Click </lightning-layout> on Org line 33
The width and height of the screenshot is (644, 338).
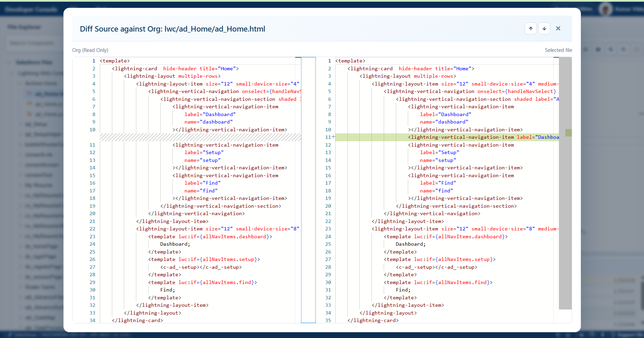153,313
